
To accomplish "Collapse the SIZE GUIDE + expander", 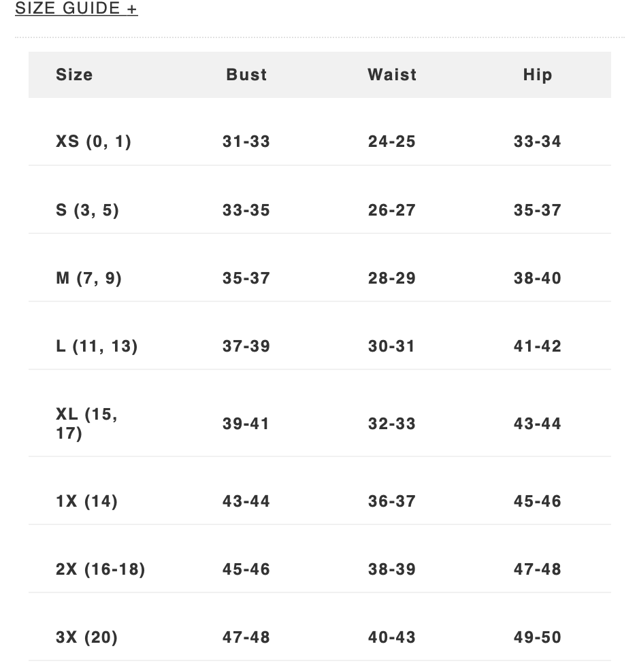I will (x=76, y=8).
